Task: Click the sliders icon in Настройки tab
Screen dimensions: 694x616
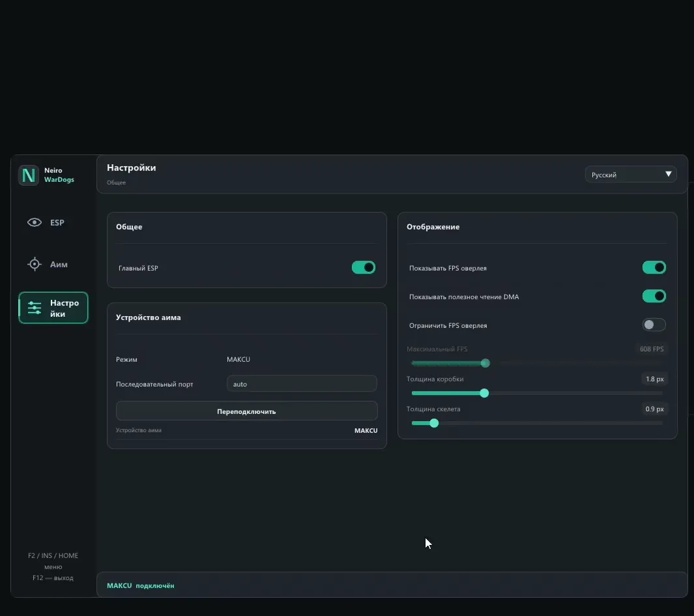Action: point(35,308)
